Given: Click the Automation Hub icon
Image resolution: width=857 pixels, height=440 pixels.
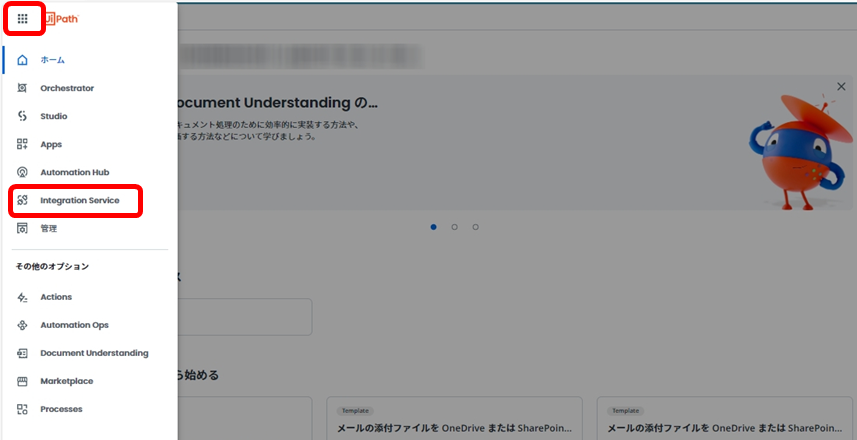Looking at the screenshot, I should point(22,172).
